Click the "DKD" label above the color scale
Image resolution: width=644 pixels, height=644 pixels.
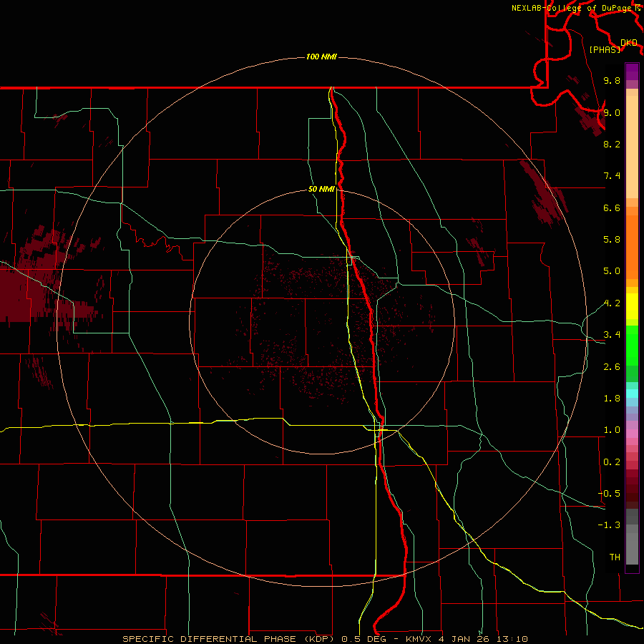pos(629,43)
